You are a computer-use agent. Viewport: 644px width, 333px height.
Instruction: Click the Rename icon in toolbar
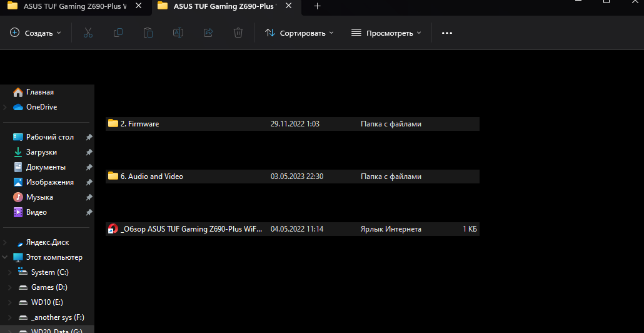pos(178,33)
